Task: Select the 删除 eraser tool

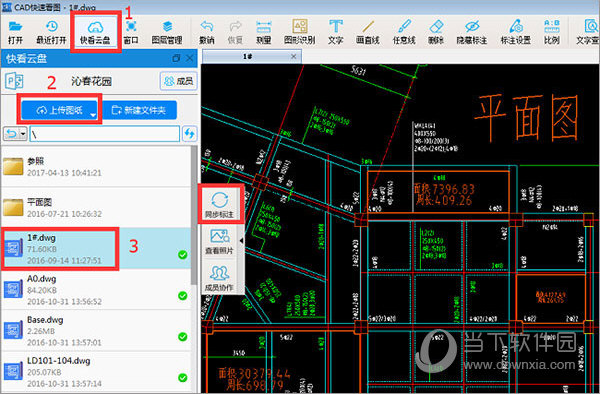Action: click(436, 32)
